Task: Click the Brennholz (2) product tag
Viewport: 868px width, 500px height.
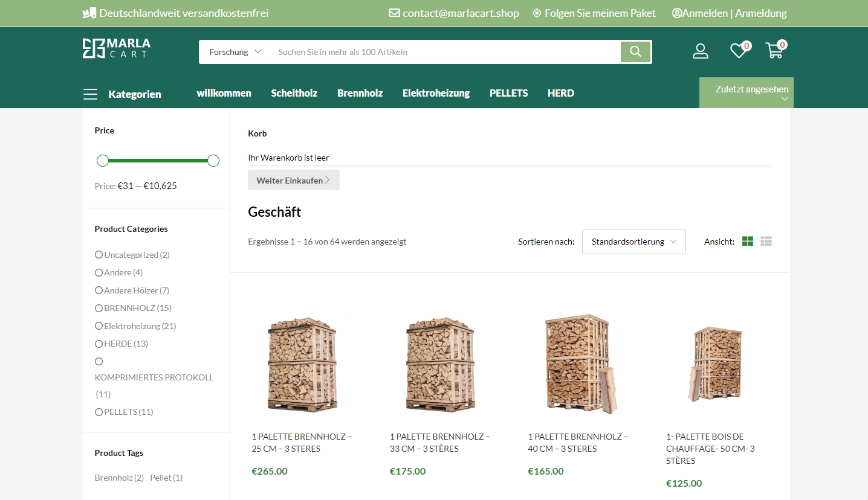Action: [x=119, y=478]
